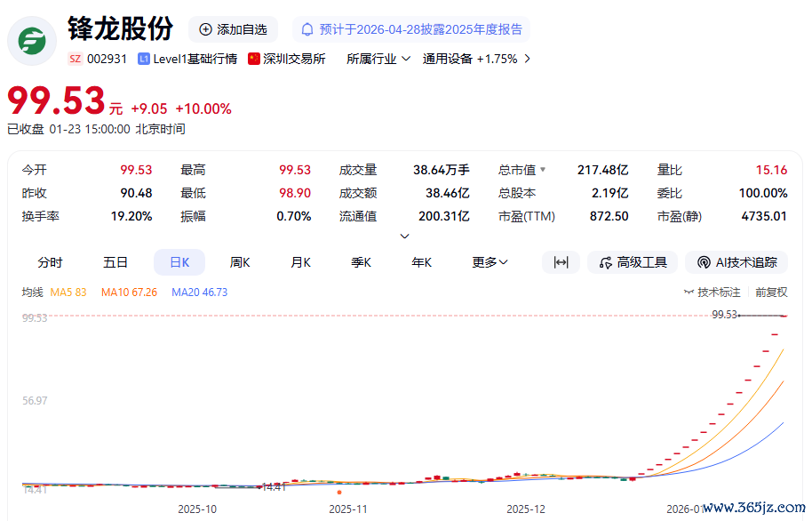Select the 月K chart period
The image size is (812, 521).
coord(300,262)
